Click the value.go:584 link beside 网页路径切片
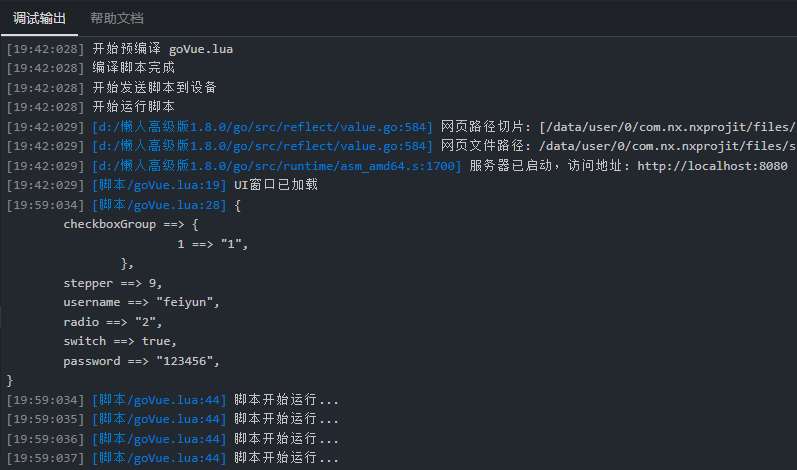 (x=264, y=127)
